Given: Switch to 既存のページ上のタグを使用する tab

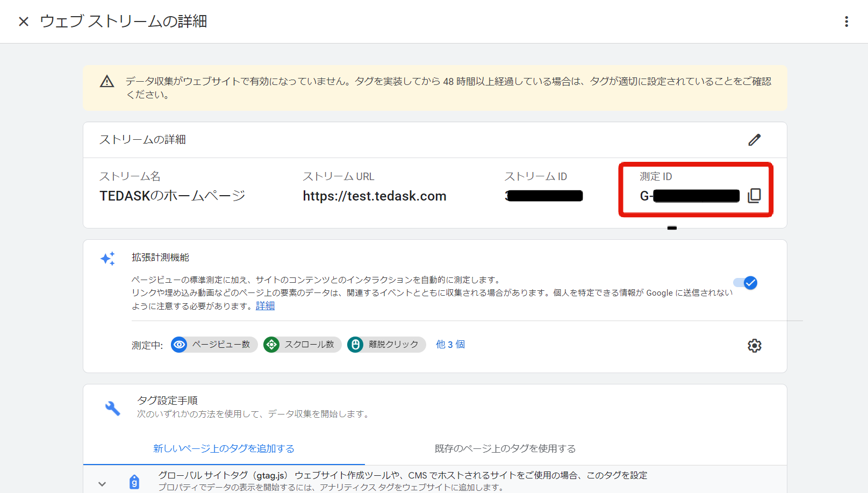Looking at the screenshot, I should coord(505,448).
